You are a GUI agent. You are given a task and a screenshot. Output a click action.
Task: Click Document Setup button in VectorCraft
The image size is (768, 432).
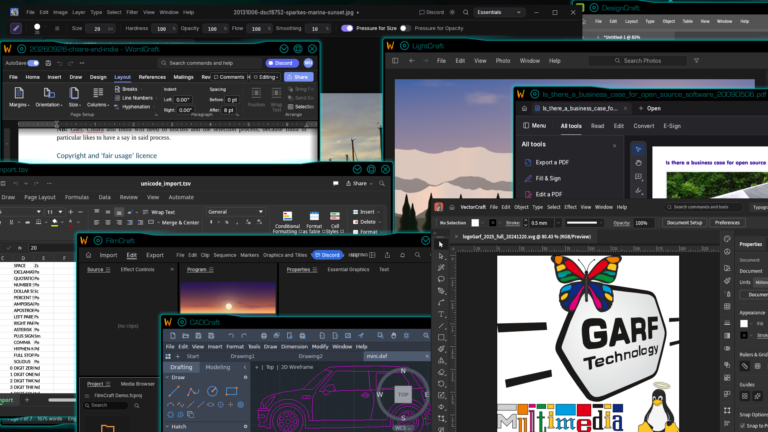coord(684,223)
